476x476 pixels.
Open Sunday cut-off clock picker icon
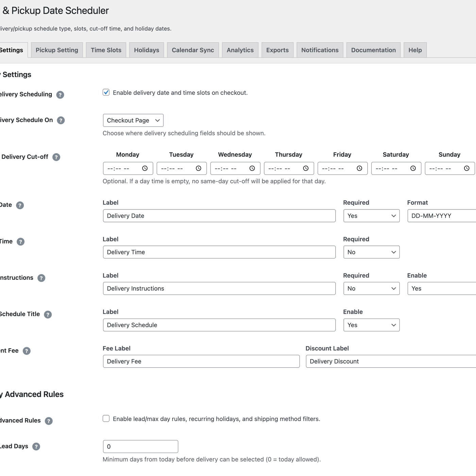click(467, 168)
